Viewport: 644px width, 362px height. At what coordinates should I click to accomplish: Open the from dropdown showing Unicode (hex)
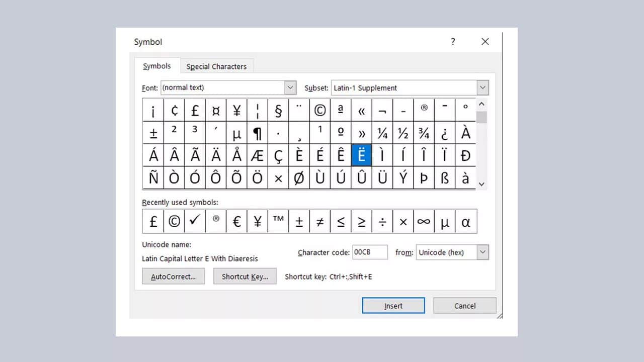point(482,252)
